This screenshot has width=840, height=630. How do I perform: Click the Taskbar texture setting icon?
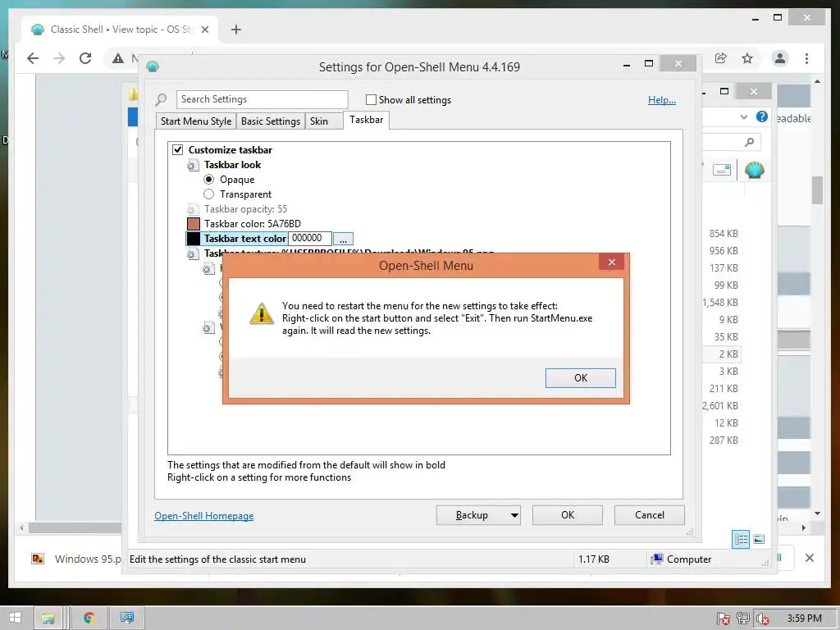click(193, 254)
